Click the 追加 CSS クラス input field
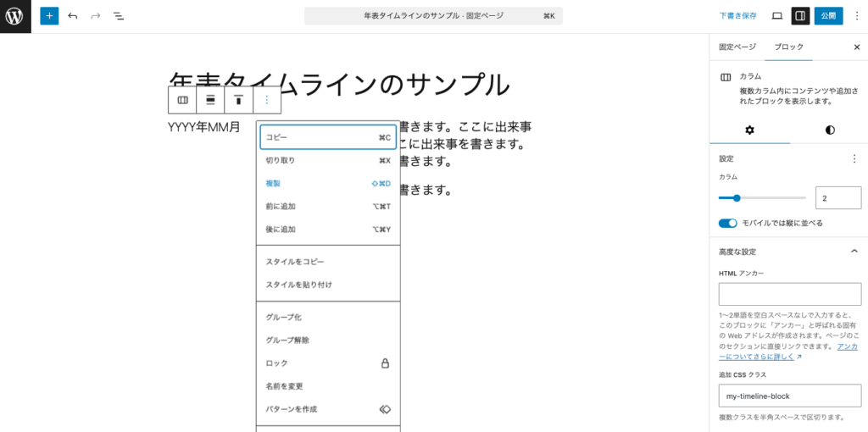Image resolution: width=868 pixels, height=432 pixels. [790, 396]
